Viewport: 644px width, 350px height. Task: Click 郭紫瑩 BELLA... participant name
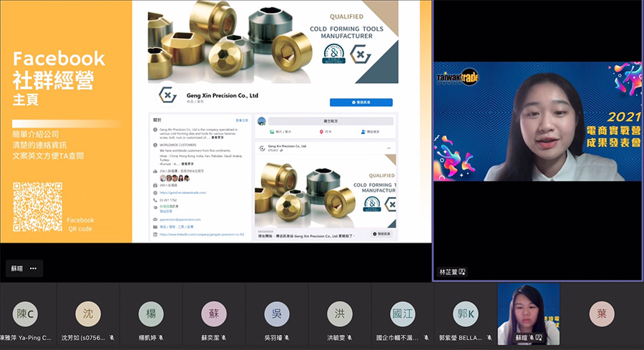(460, 338)
